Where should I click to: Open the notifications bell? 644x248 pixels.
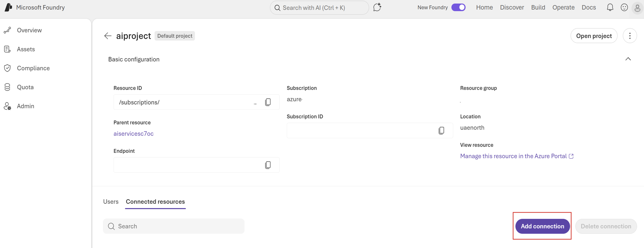tap(610, 7)
